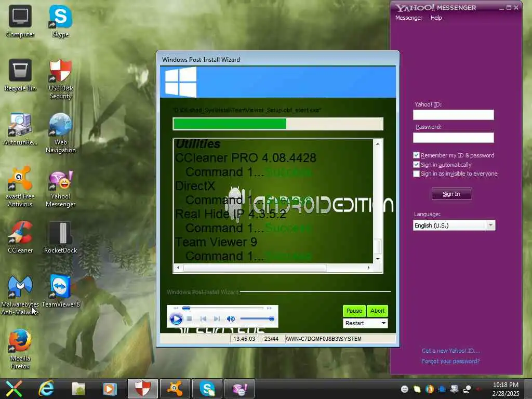Open the Help menu in Yahoo Messenger
This screenshot has height=399, width=532.
coord(436,18)
